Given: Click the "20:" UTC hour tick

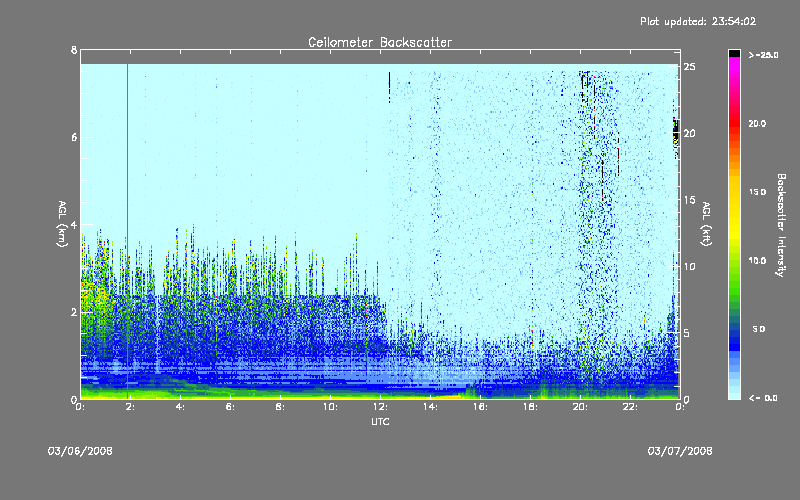Looking at the screenshot, I should pyautogui.click(x=580, y=407).
